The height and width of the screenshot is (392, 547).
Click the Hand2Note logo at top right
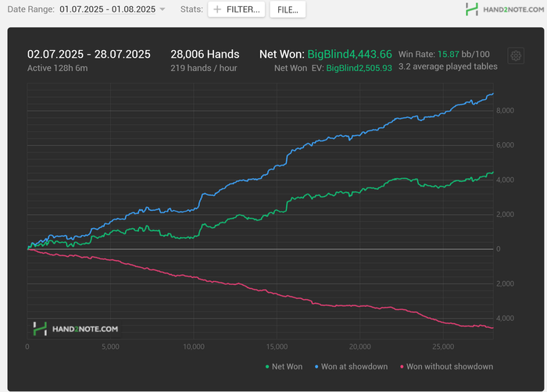tap(505, 9)
